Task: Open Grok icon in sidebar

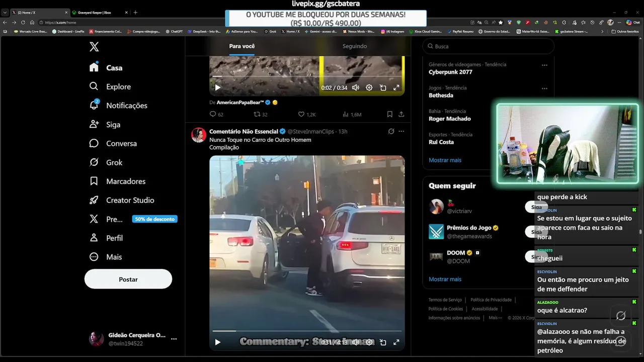Action: point(94,162)
